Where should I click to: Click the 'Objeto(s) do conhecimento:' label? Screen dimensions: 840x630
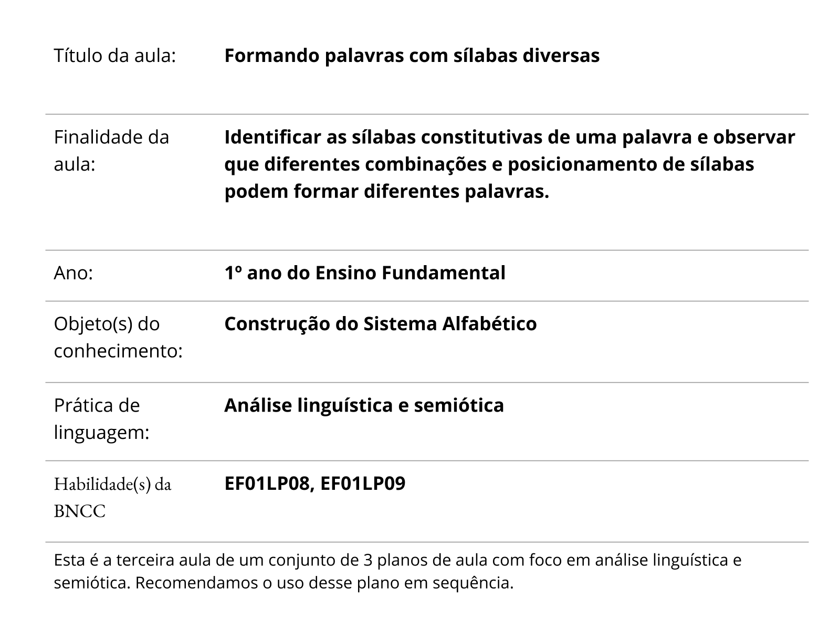click(118, 337)
